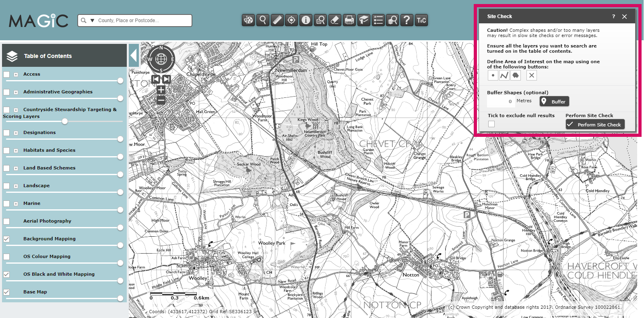Click the Buffer button
Image resolution: width=644 pixels, height=318 pixels.
pyautogui.click(x=554, y=101)
